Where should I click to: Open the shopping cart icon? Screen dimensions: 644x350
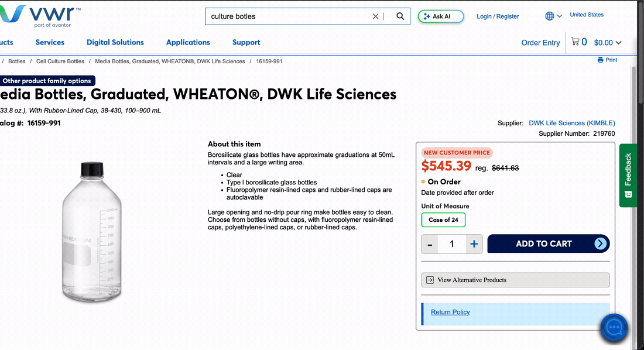[x=575, y=42]
